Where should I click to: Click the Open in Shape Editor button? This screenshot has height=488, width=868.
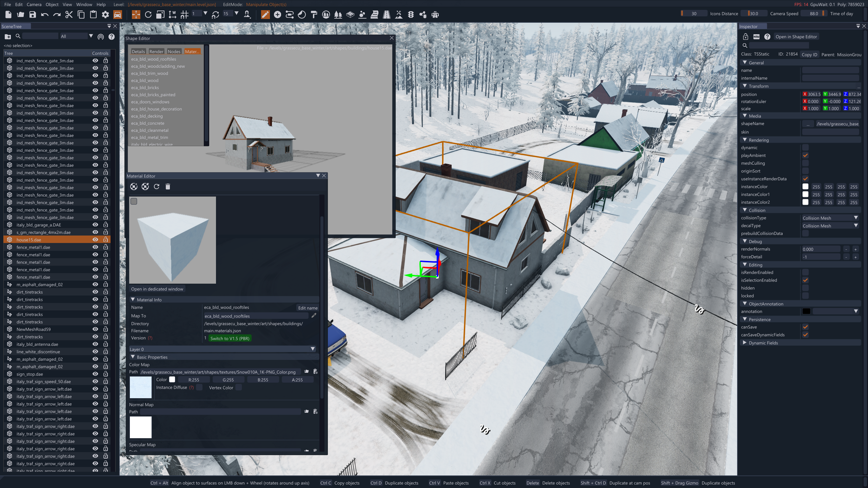coord(796,37)
